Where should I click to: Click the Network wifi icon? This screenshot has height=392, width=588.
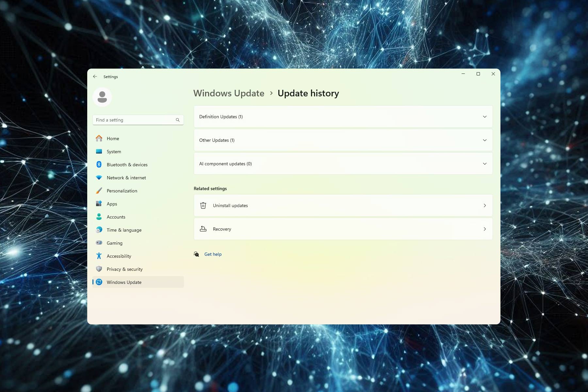[x=99, y=178]
